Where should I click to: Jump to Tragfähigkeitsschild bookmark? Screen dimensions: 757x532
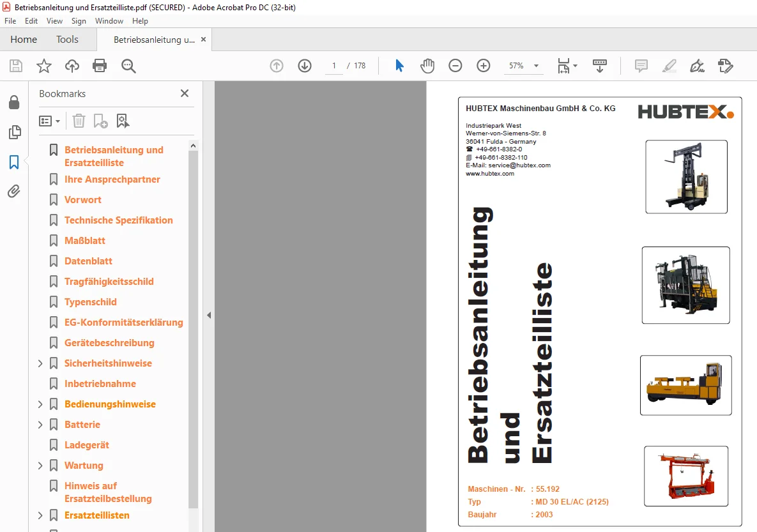pos(109,282)
